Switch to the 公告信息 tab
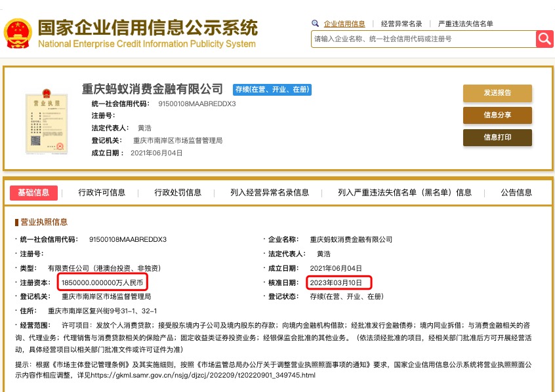Screen dimensions: 555x392 (516, 193)
